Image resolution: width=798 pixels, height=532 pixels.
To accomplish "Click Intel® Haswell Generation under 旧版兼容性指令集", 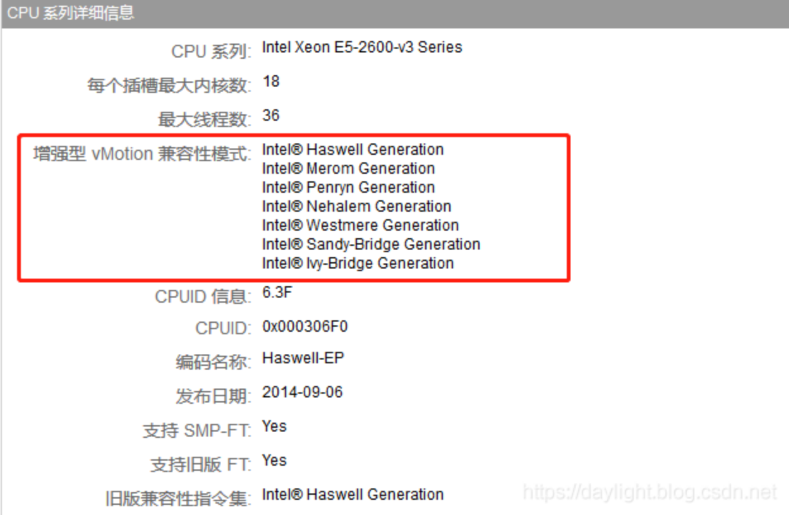I will click(x=353, y=495).
